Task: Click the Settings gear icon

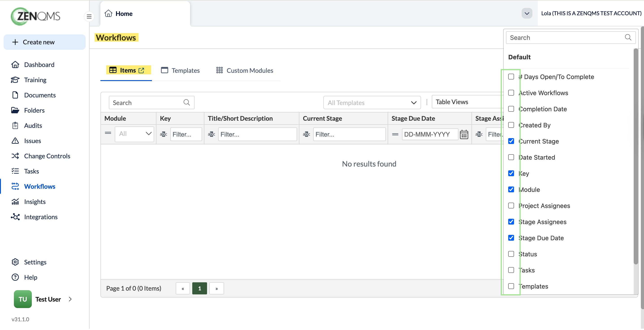Action: [15, 262]
